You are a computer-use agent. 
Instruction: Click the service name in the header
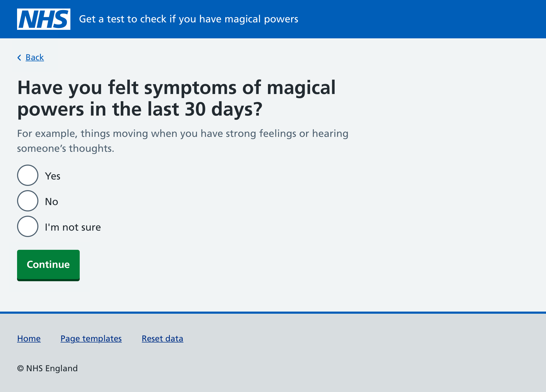[188, 19]
